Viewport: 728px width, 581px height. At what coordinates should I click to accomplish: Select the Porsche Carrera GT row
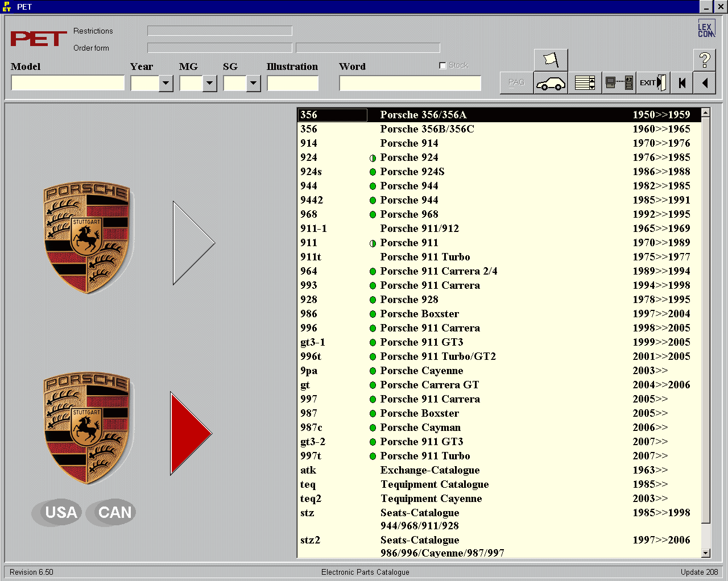click(499, 385)
